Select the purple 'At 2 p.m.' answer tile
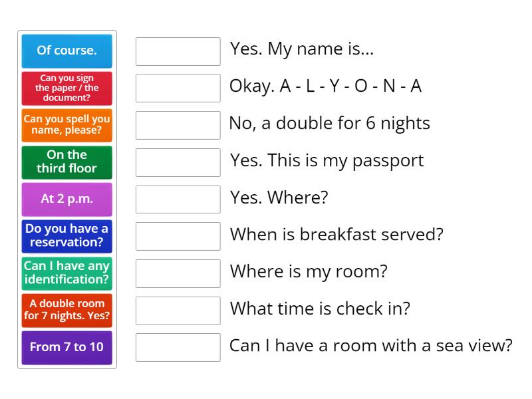Image resolution: width=532 pixels, height=399 pixels. 66,199
